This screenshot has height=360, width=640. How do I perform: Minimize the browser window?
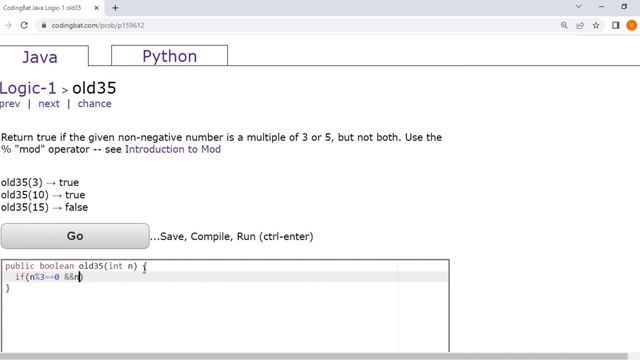point(601,7)
